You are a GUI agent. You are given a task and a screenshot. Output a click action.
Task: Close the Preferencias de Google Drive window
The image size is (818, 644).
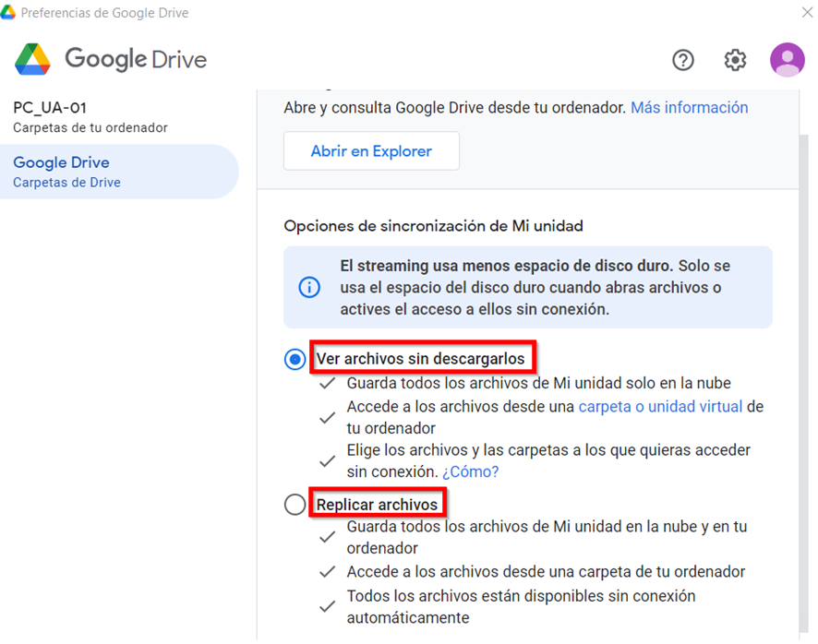(x=807, y=12)
